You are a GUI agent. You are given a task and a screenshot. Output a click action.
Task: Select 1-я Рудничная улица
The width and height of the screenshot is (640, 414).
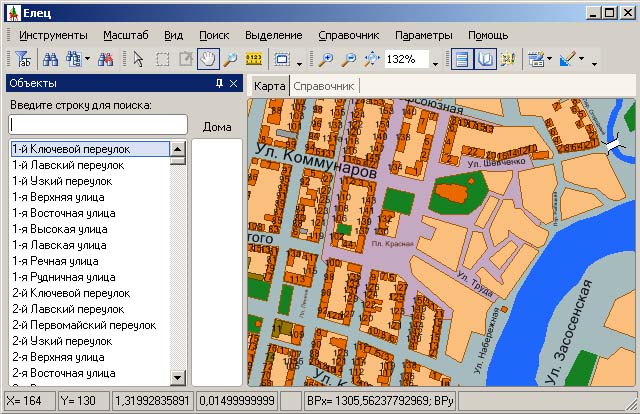[90, 277]
